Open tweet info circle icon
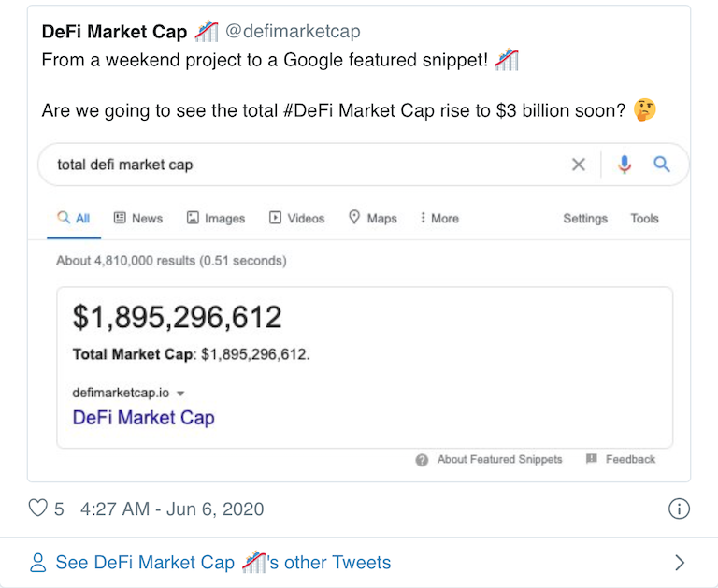This screenshot has height=588, width=718. [x=679, y=509]
